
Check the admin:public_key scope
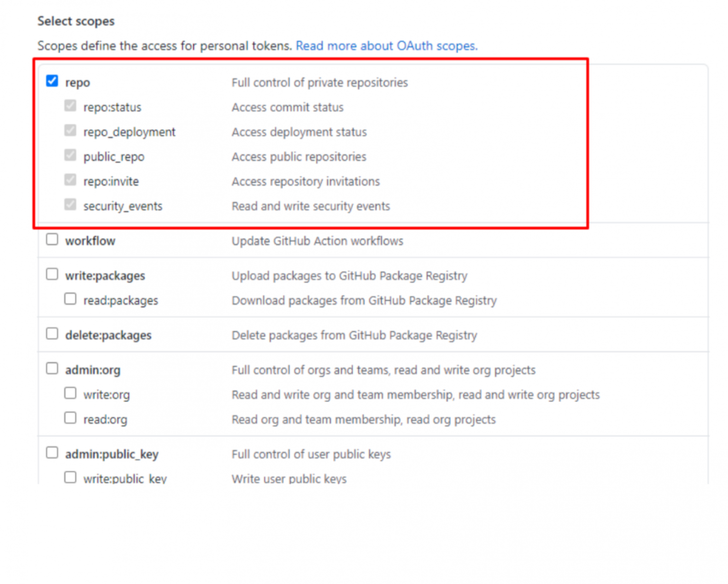coord(52,452)
